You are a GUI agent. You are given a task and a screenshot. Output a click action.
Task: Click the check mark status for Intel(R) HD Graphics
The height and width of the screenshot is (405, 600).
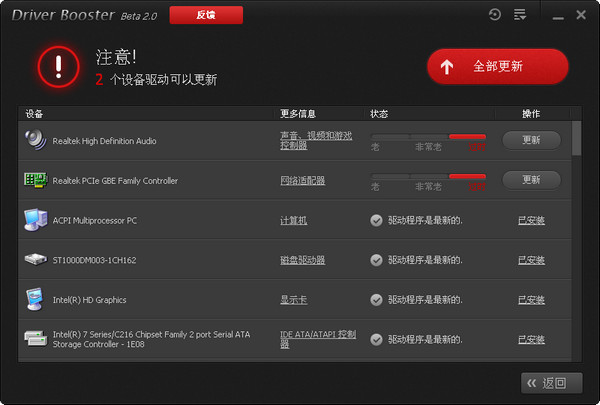point(376,300)
